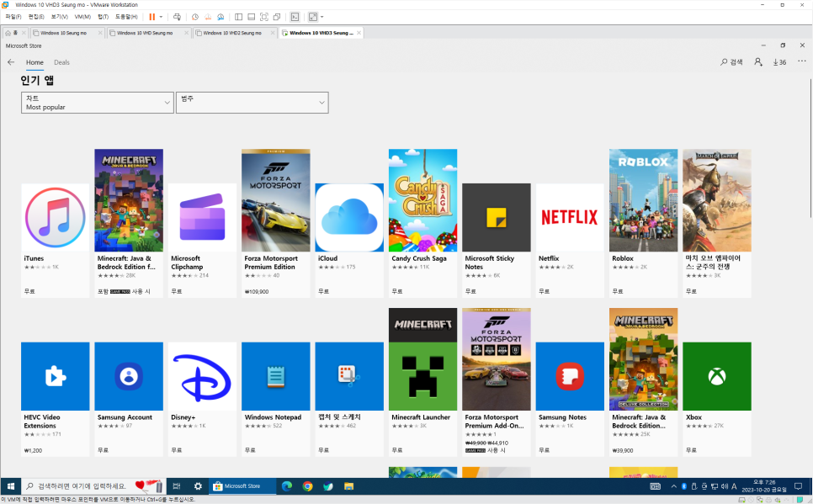Viewport: 813px width, 504px height.
Task: Close the Windows 10 VHD3 Seung tab
Action: pos(359,33)
